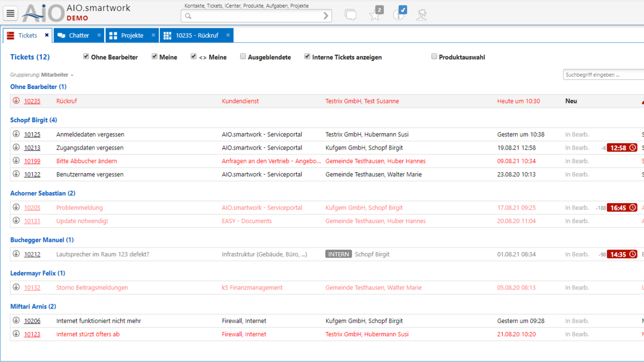Focus the global search input field

click(257, 16)
